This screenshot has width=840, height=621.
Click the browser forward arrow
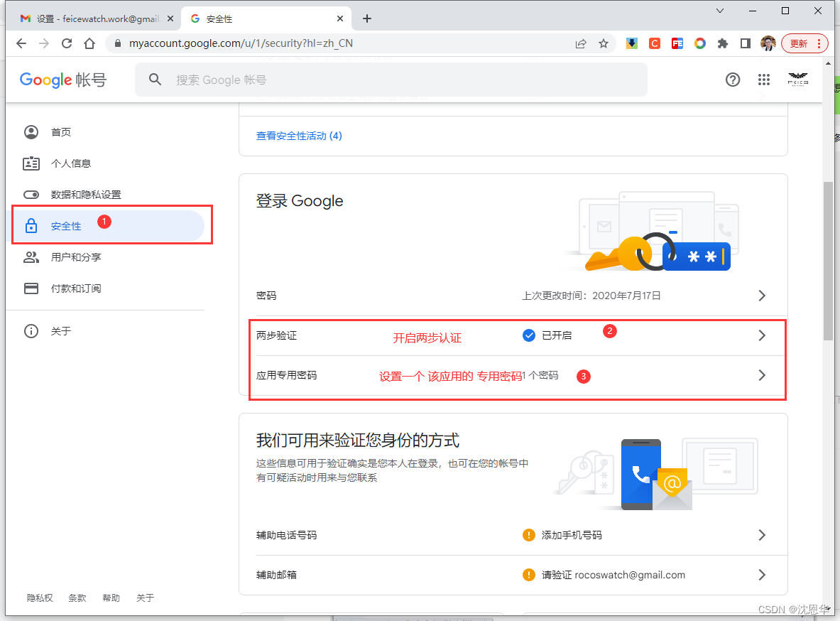click(44, 43)
